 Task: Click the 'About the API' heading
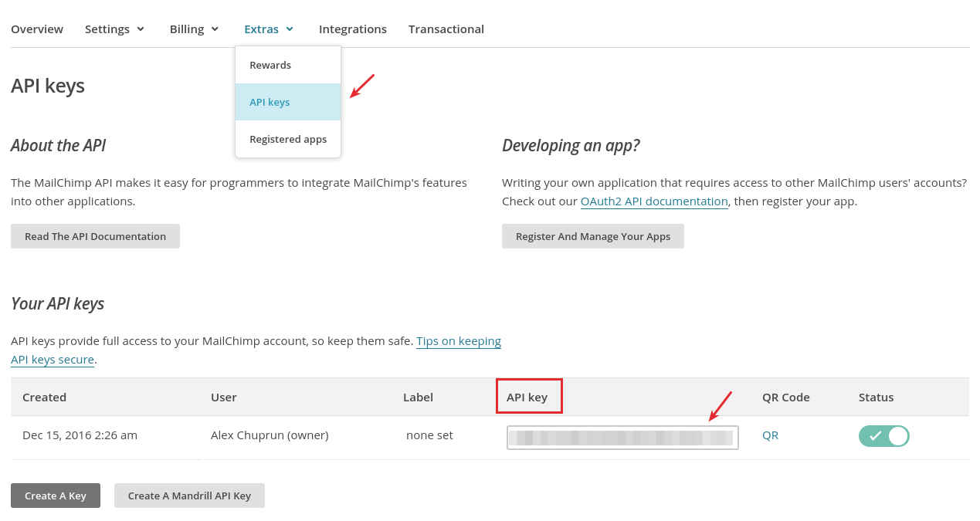[x=58, y=145]
